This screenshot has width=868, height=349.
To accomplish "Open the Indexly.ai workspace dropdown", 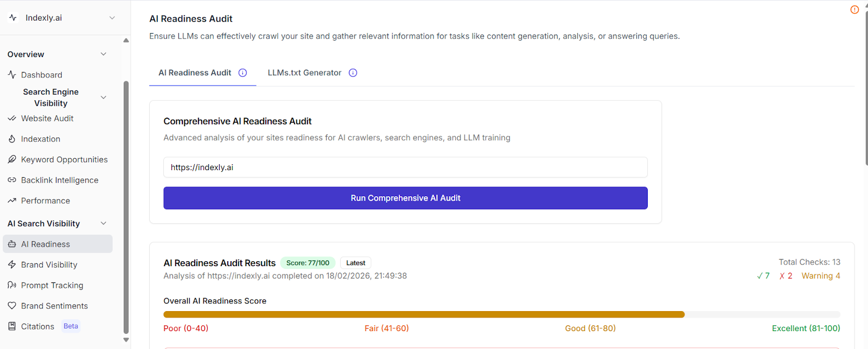I will pyautogui.click(x=112, y=18).
